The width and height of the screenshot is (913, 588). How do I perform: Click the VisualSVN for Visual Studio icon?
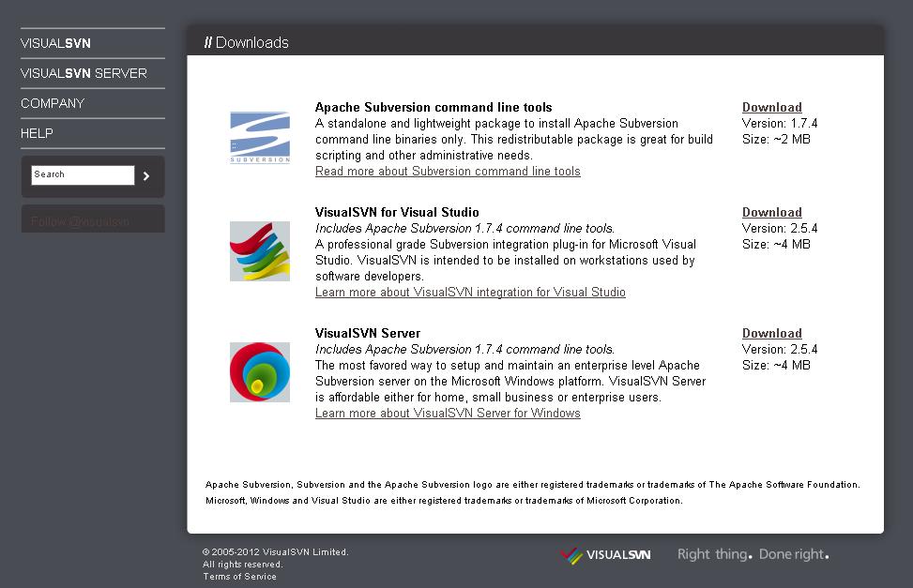tap(260, 251)
